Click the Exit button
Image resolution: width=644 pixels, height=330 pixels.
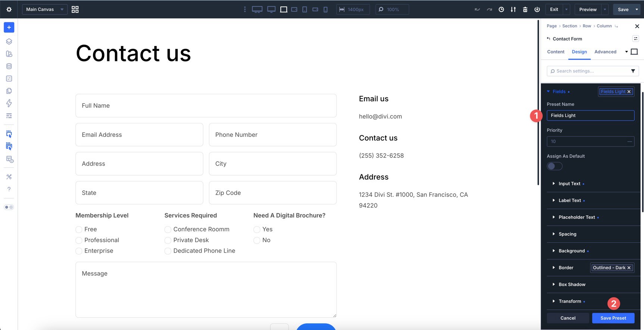tap(554, 9)
